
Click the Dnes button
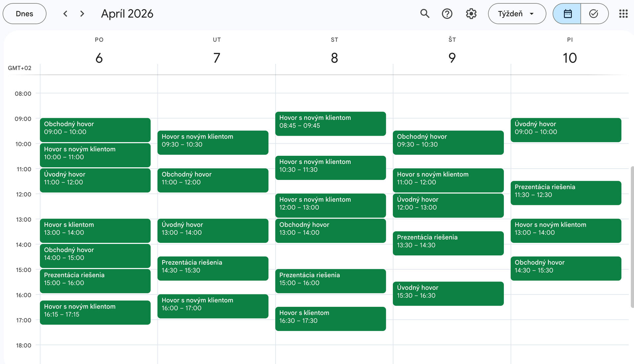coord(24,14)
